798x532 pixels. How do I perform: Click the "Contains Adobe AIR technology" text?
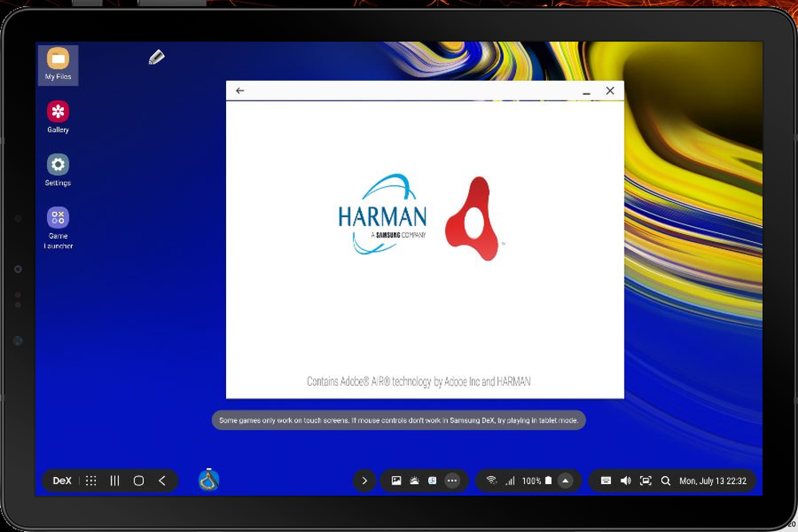click(419, 381)
